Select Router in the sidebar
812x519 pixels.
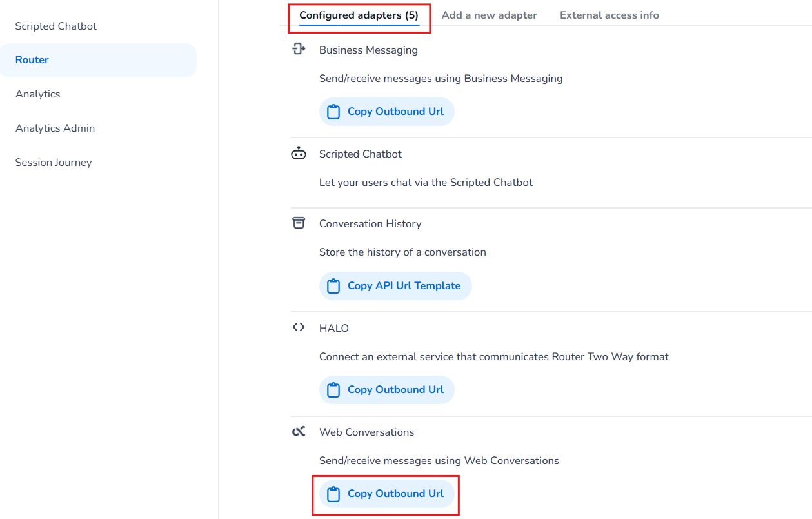32,60
